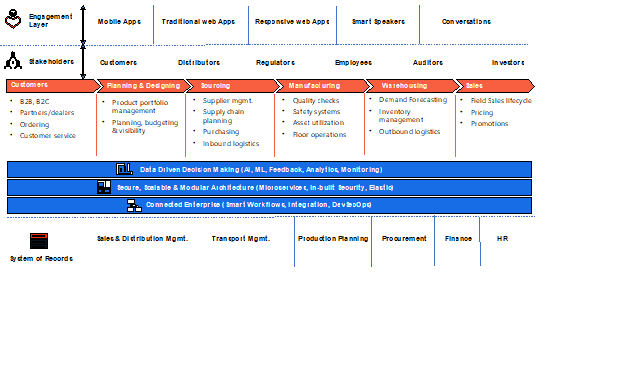Screen dimensions: 628x390
Task: Click the Data Driven Decision Making blue bar
Action: (270, 169)
